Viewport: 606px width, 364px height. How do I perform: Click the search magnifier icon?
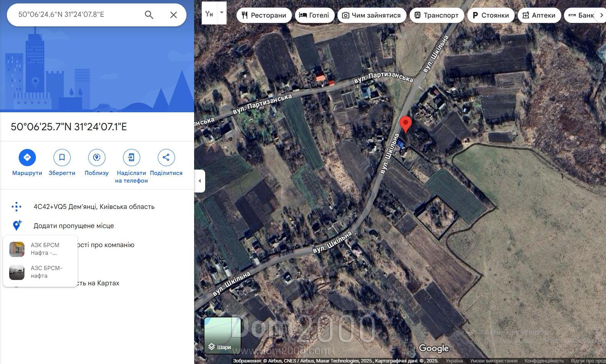coord(149,15)
